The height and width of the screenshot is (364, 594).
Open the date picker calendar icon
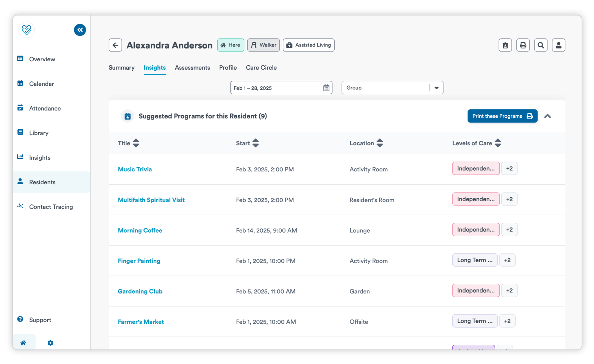pos(326,88)
